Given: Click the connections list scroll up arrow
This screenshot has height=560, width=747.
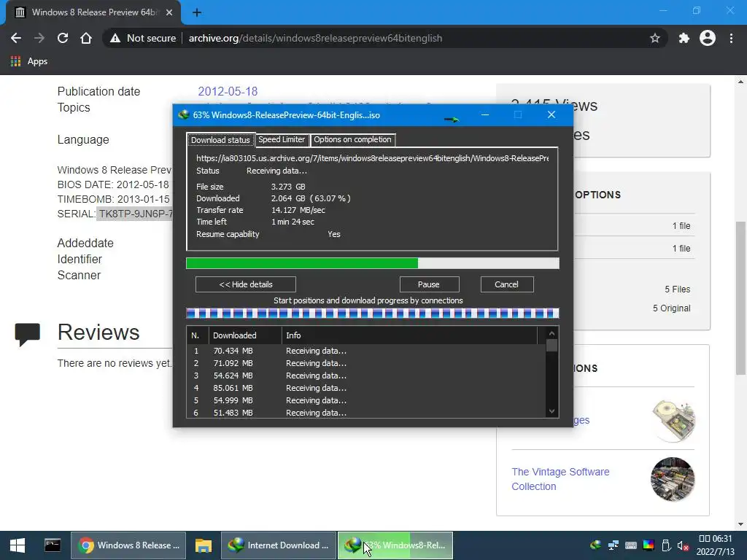Looking at the screenshot, I should point(551,333).
